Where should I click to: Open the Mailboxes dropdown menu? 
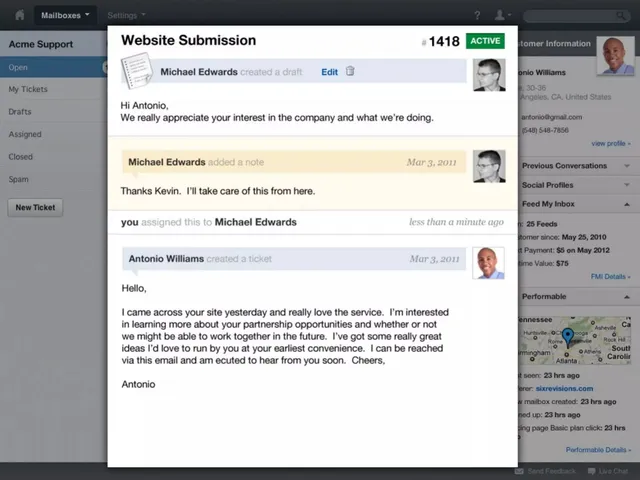click(65, 16)
